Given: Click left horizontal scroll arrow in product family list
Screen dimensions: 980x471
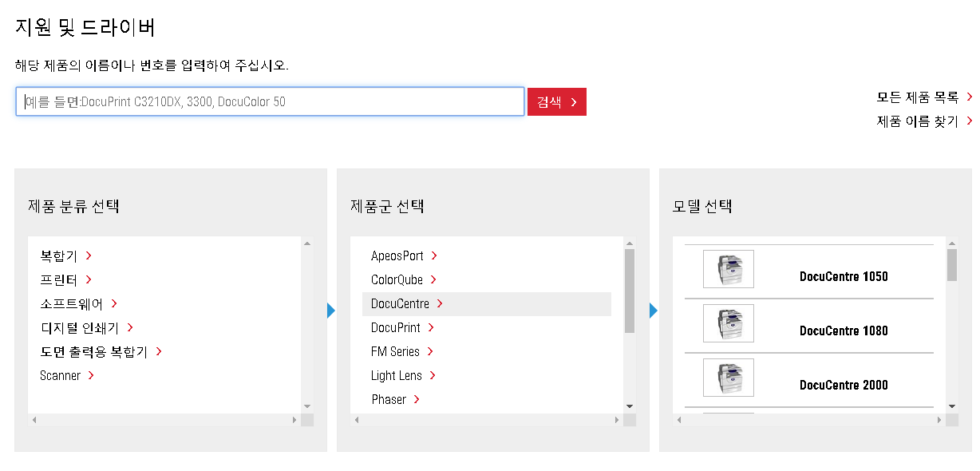Looking at the screenshot, I should pos(357,420).
